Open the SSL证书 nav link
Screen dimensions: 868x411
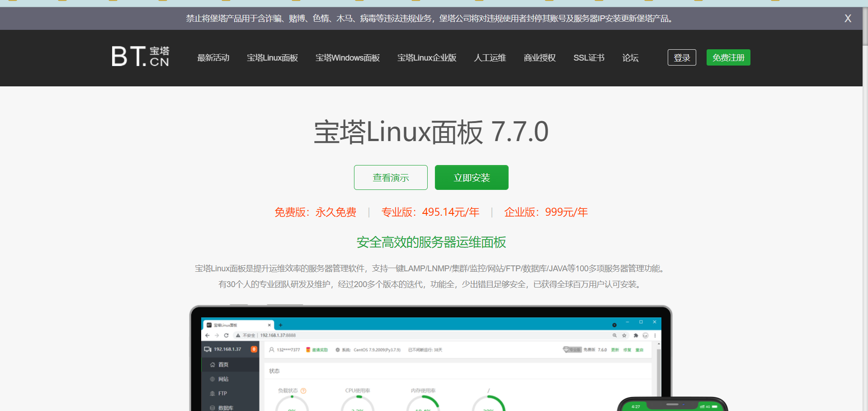589,58
